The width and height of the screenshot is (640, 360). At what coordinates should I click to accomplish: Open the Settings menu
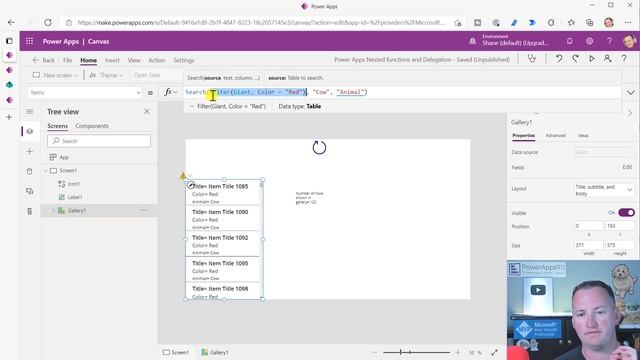184,60
